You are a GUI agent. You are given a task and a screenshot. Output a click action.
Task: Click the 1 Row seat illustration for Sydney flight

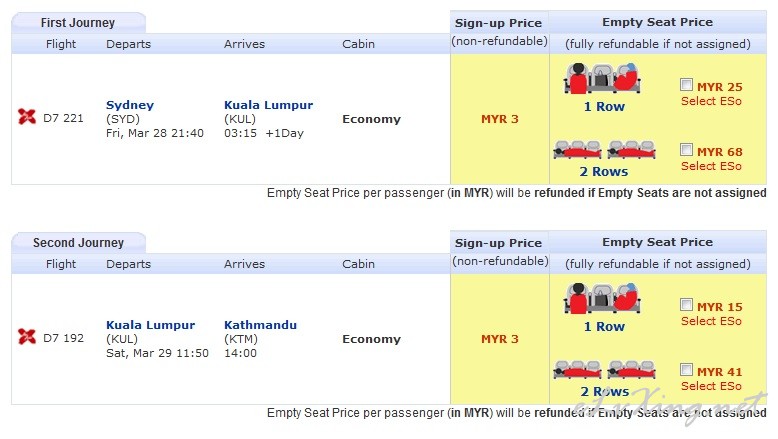point(602,78)
